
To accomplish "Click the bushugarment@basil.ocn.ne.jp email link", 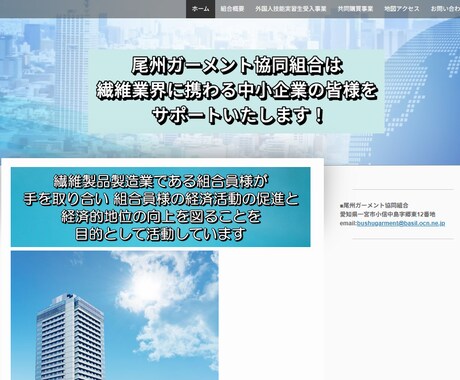I will point(401,223).
